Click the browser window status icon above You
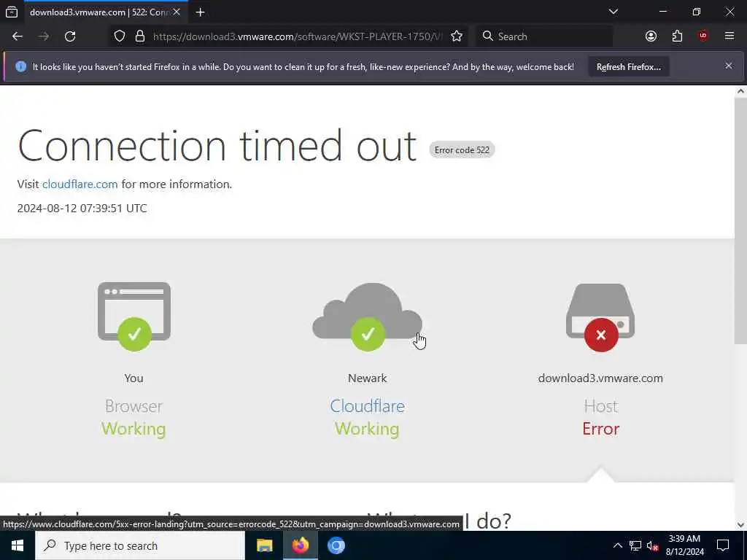Viewport: 747px width, 560px height. [134, 316]
